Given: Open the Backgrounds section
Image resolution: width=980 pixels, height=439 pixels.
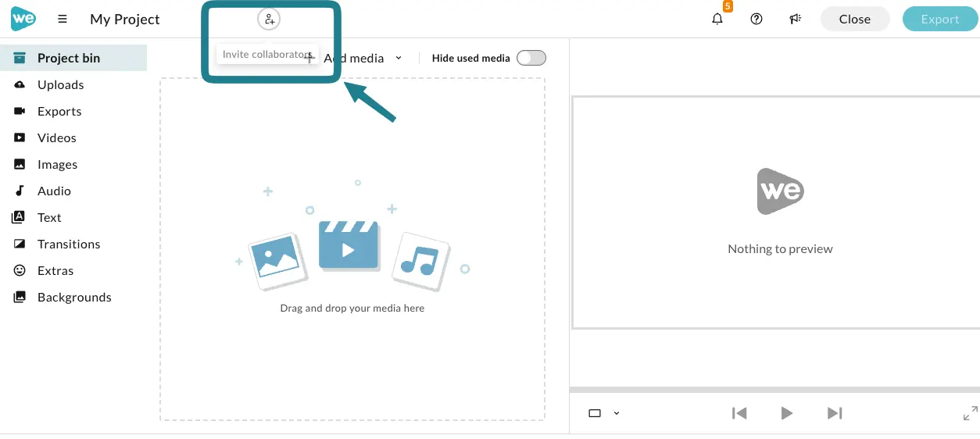Looking at the screenshot, I should click(x=73, y=297).
